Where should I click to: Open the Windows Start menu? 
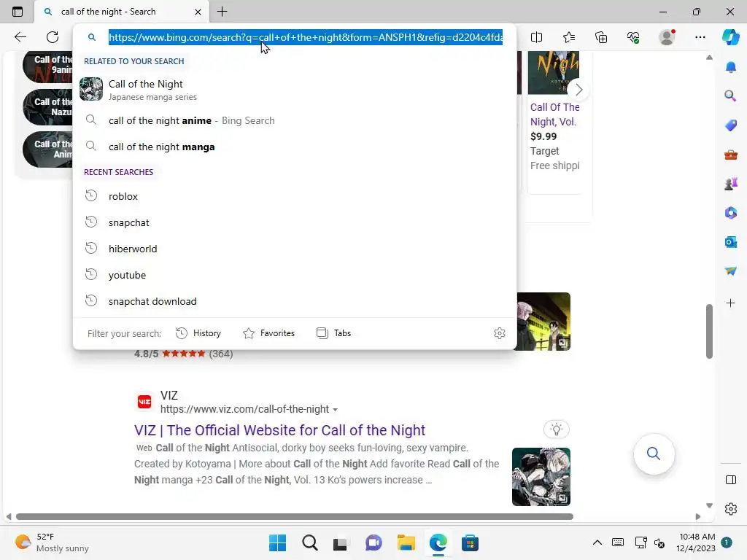point(277,542)
